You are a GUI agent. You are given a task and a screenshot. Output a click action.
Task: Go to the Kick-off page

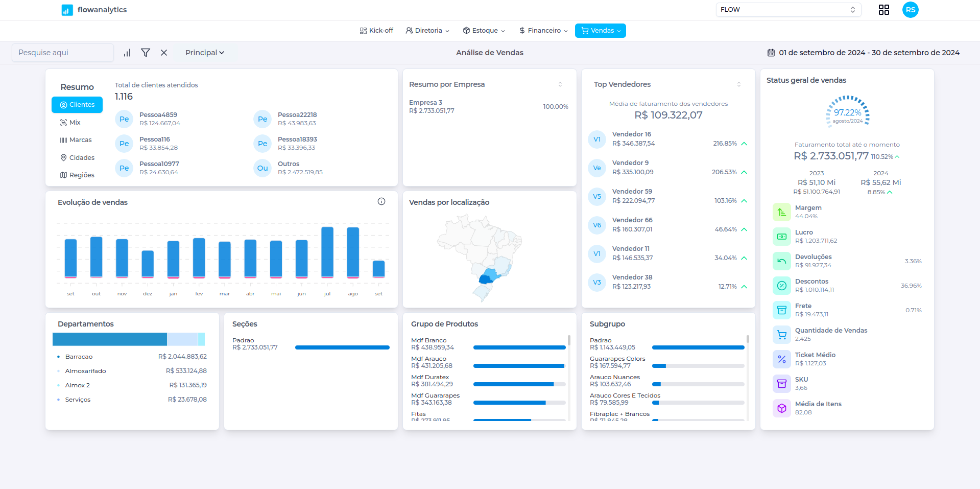click(376, 31)
